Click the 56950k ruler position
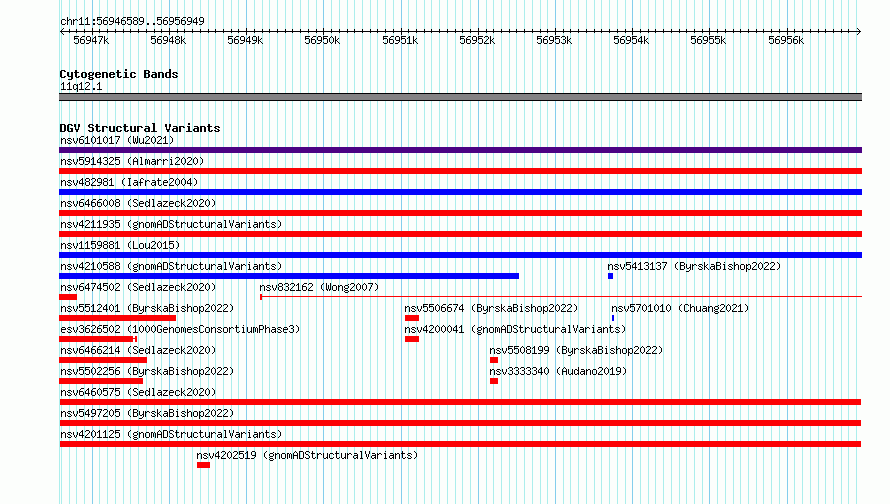 click(x=322, y=40)
